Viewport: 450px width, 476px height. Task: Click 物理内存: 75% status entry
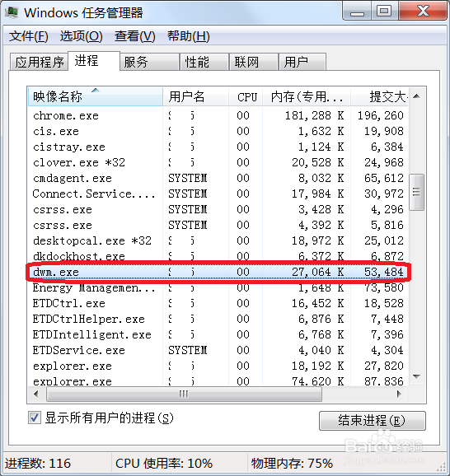pyautogui.click(x=292, y=464)
